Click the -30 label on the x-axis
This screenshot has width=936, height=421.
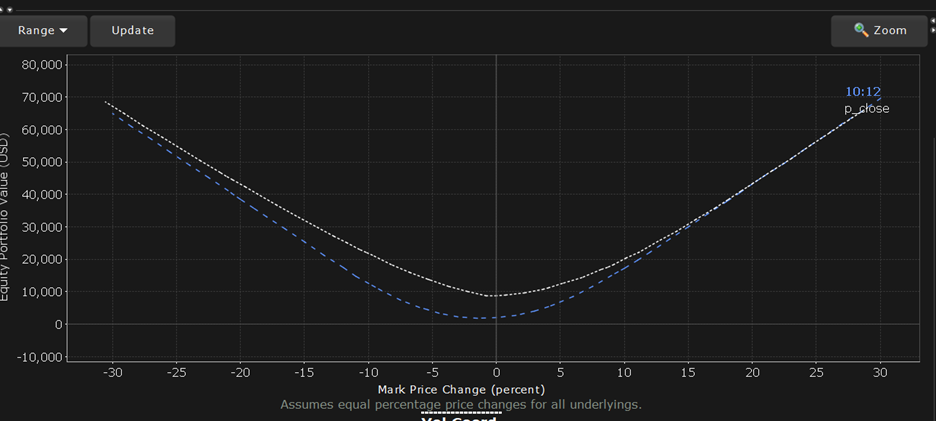tap(111, 372)
